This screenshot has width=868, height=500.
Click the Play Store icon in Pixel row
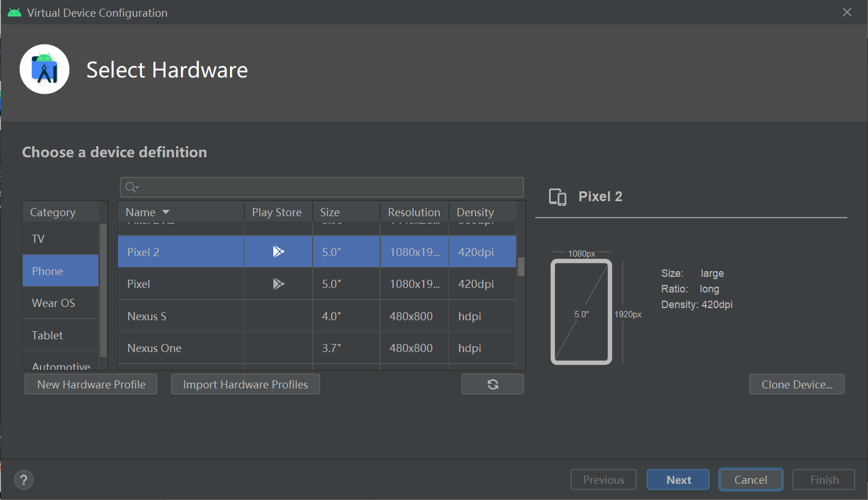(279, 284)
